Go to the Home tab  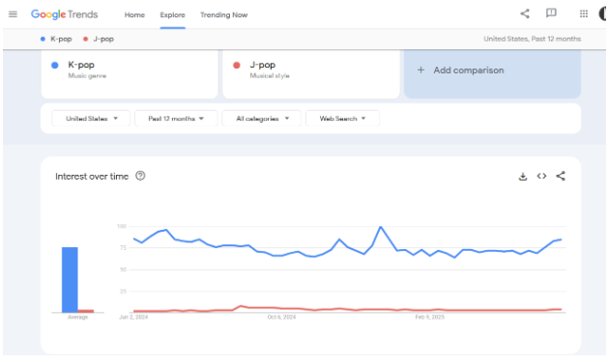click(134, 14)
